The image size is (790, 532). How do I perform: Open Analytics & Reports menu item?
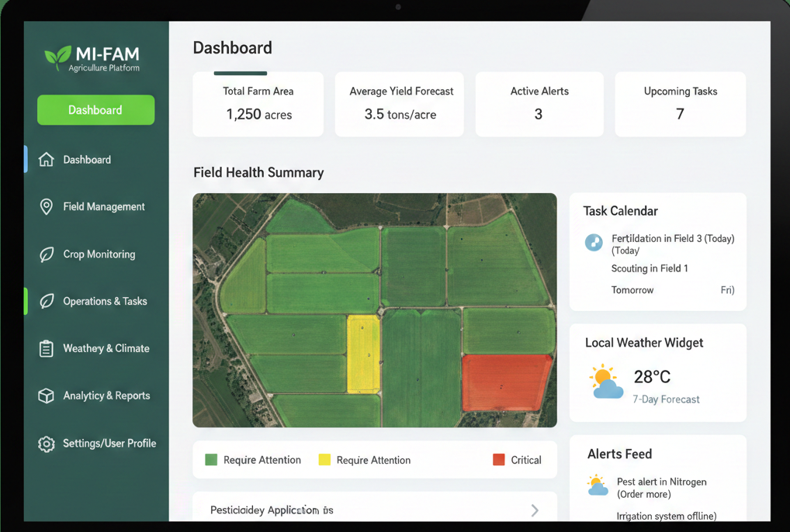click(x=106, y=396)
